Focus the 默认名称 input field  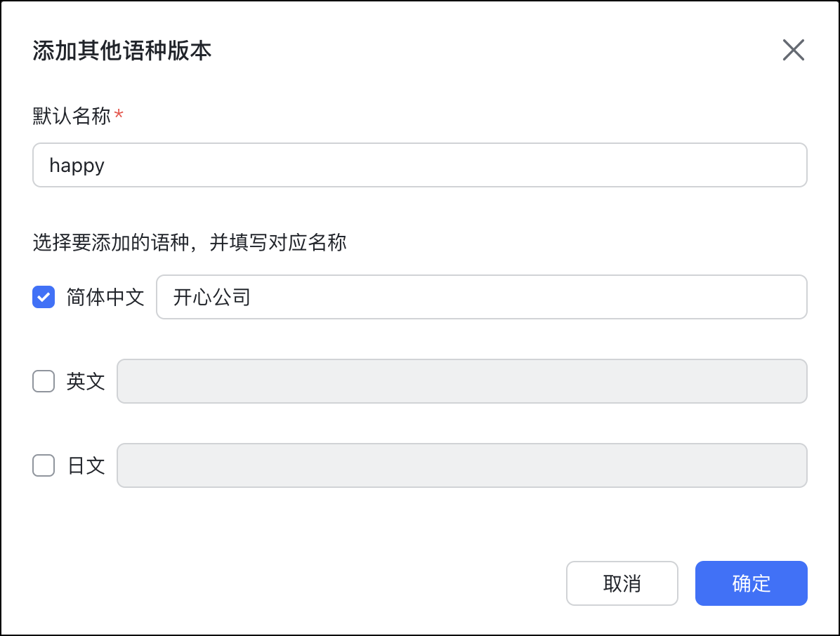pos(420,166)
